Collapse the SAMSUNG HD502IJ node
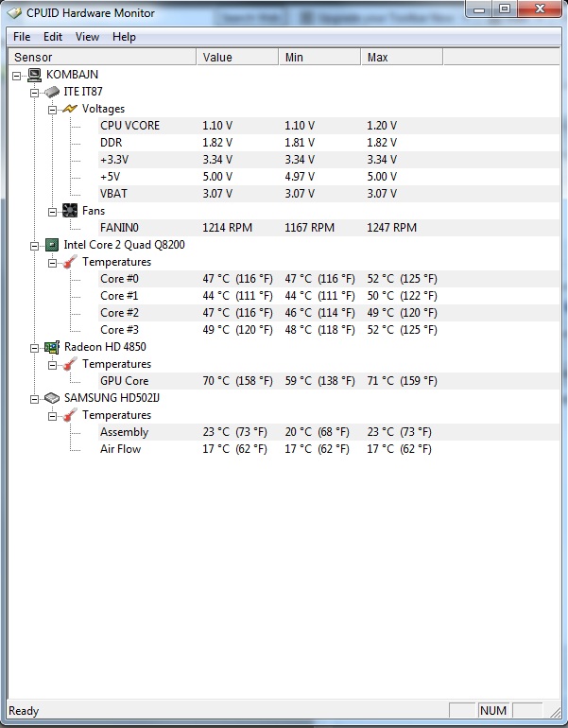Viewport: 568px width, 728px height. pos(34,399)
